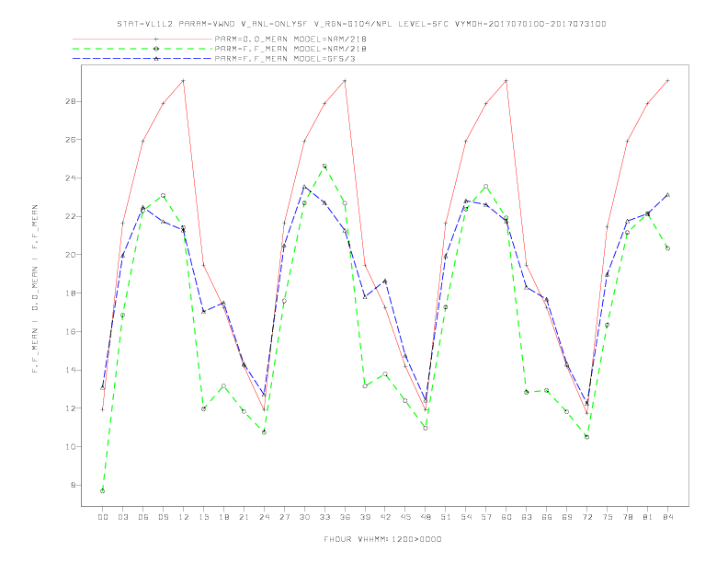Click x-axis forecast hour label 66
Viewport: 728px width, 563px height.
[547, 517]
